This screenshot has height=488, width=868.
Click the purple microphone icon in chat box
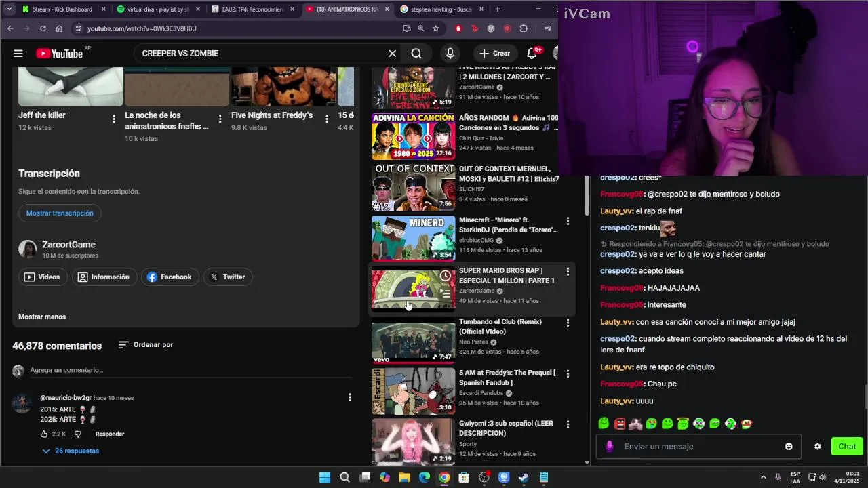pos(610,446)
